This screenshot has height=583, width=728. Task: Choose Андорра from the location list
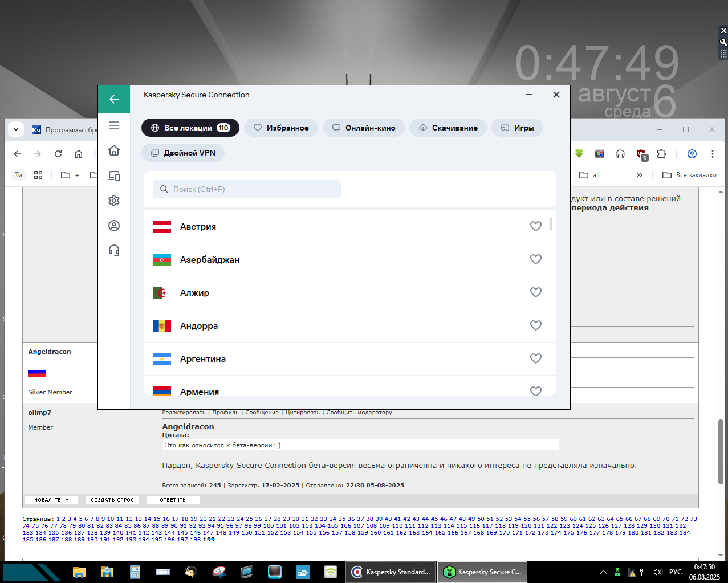click(x=350, y=326)
